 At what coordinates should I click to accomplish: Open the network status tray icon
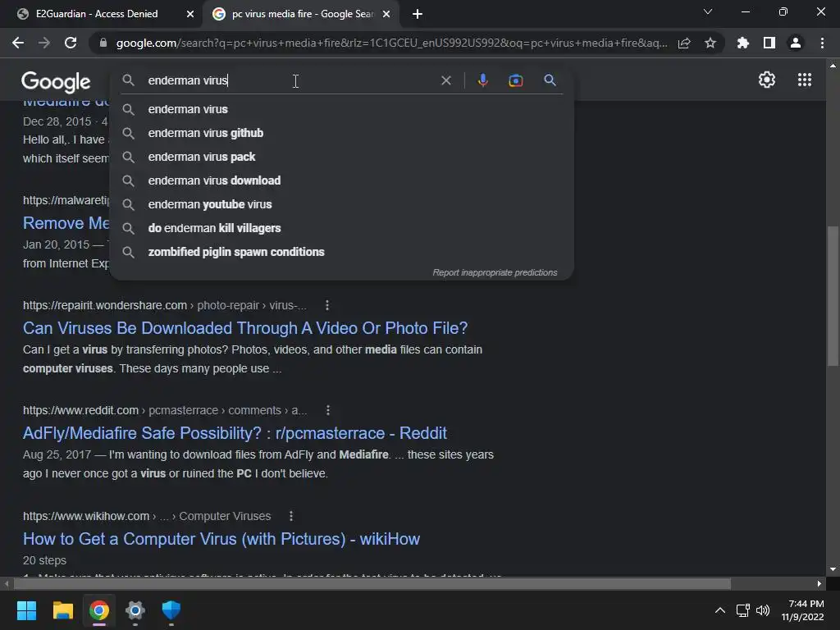pyautogui.click(x=742, y=610)
